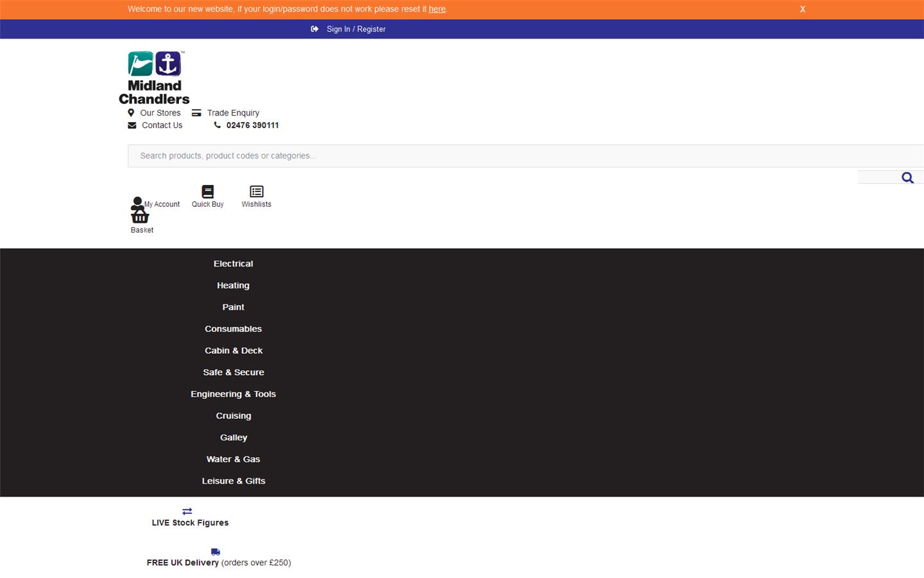Browse the Water & Gas category
This screenshot has width=924, height=578.
tap(233, 459)
